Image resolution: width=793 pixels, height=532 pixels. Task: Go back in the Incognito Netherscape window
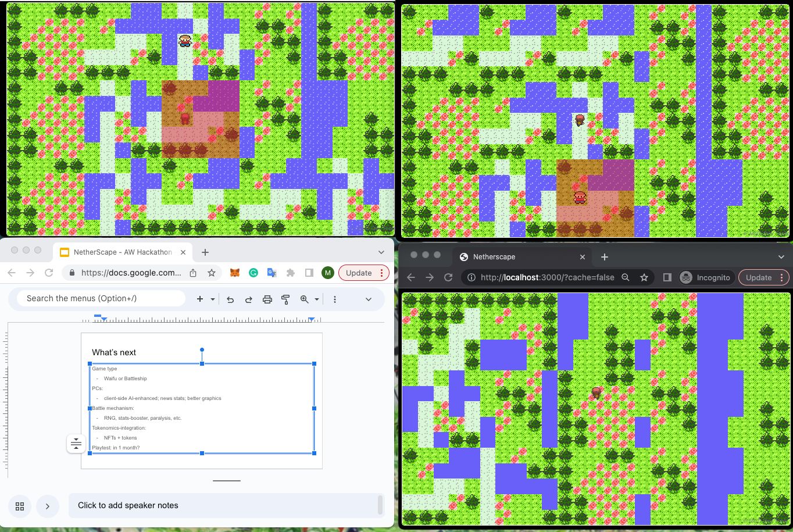[x=411, y=277]
